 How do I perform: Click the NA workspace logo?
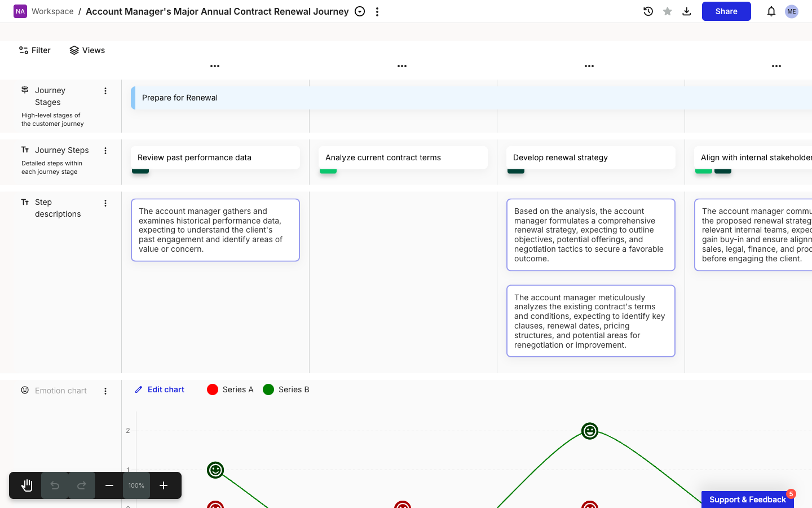[x=20, y=11]
